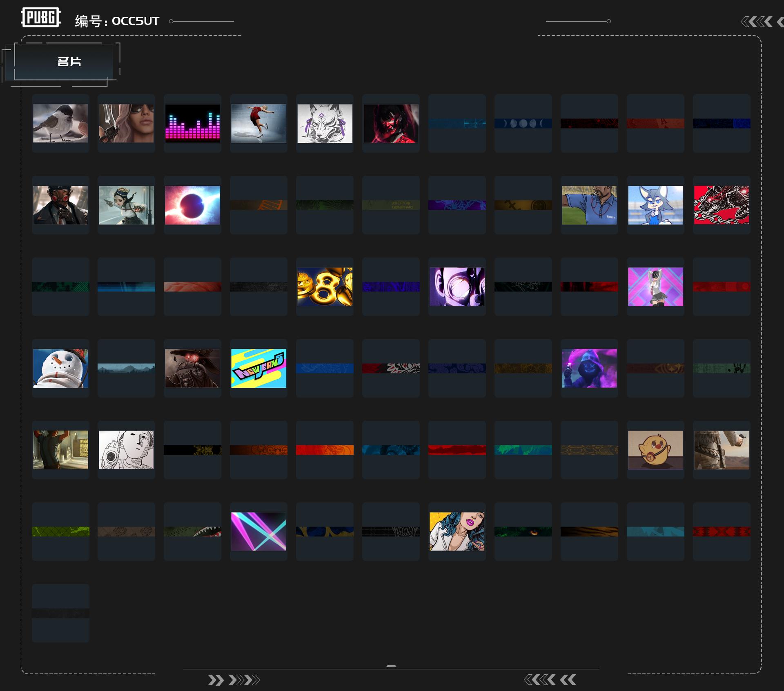Choose the referee in blue shirt card
This screenshot has height=691, width=784.
(x=590, y=205)
